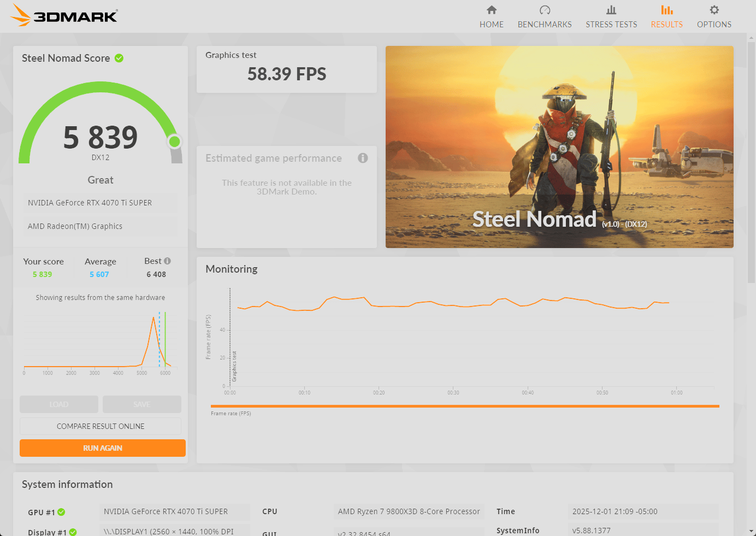Select the BENCHMARKS tab label
The height and width of the screenshot is (536, 756).
(x=545, y=25)
